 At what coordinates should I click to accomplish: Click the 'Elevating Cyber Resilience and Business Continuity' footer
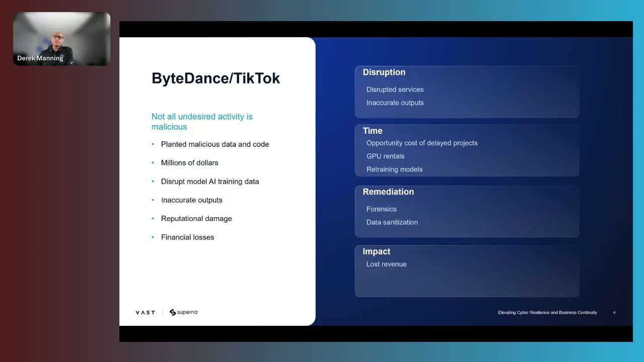[x=547, y=313]
